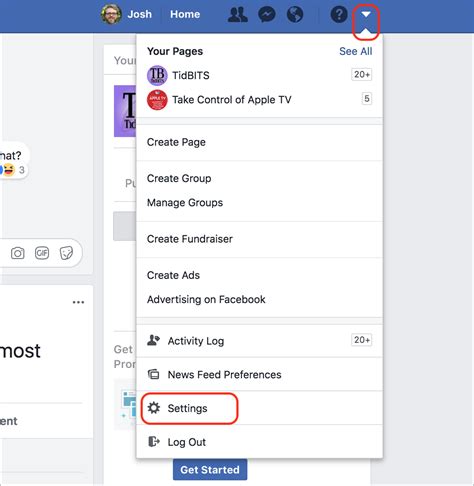Click the TidBITS 20+ notification badge
Image resolution: width=474 pixels, height=486 pixels.
tap(362, 74)
